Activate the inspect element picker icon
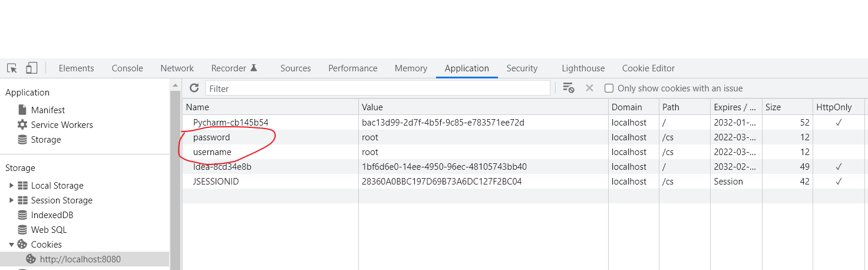 (x=12, y=68)
